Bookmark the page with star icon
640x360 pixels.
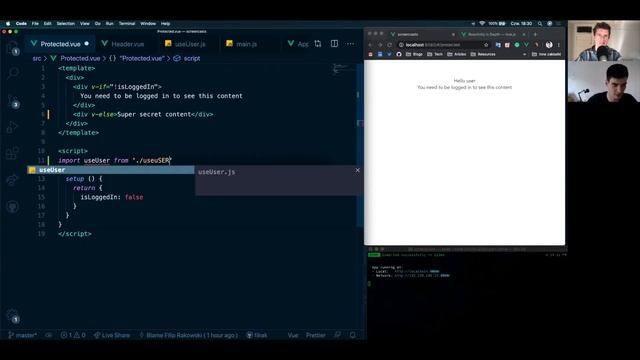(486, 45)
